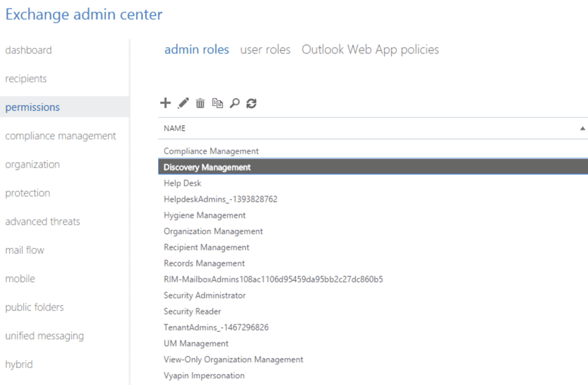Go to compliance management
The height and width of the screenshot is (385, 588).
click(61, 136)
